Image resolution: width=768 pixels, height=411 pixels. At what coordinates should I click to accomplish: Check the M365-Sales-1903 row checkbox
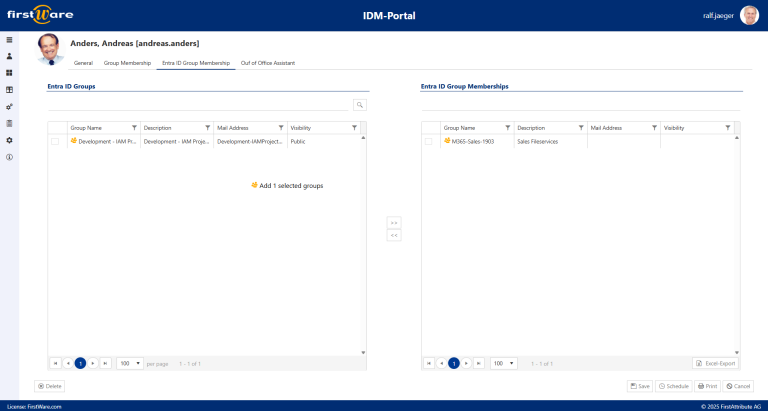tap(429, 142)
